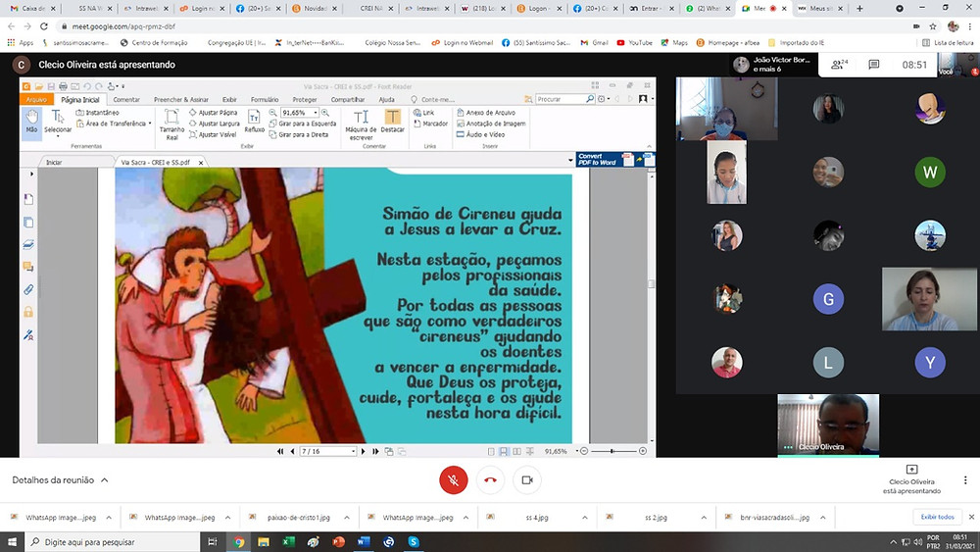Click Áudio e Vídeo insert option
Viewport: 980px width, 552px height.
click(x=480, y=134)
